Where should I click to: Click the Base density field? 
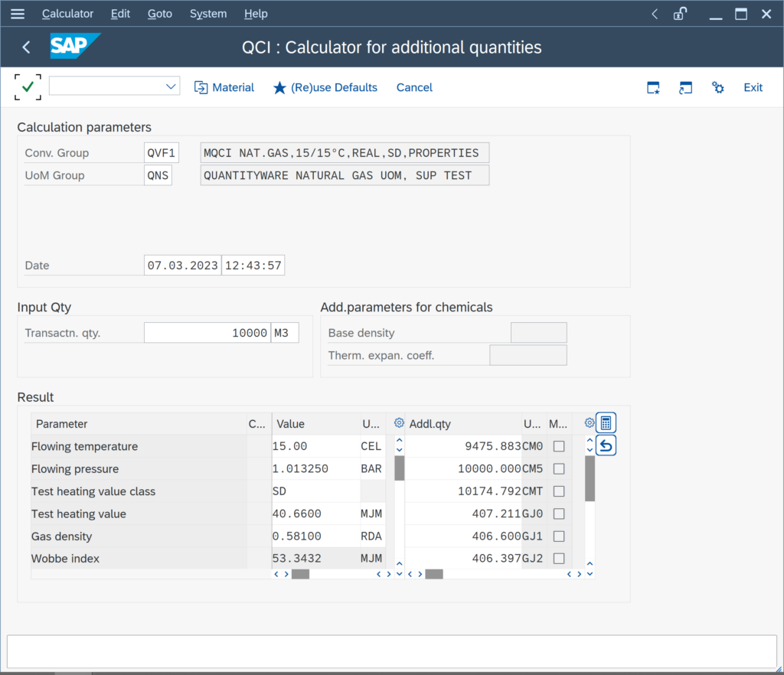pos(538,333)
